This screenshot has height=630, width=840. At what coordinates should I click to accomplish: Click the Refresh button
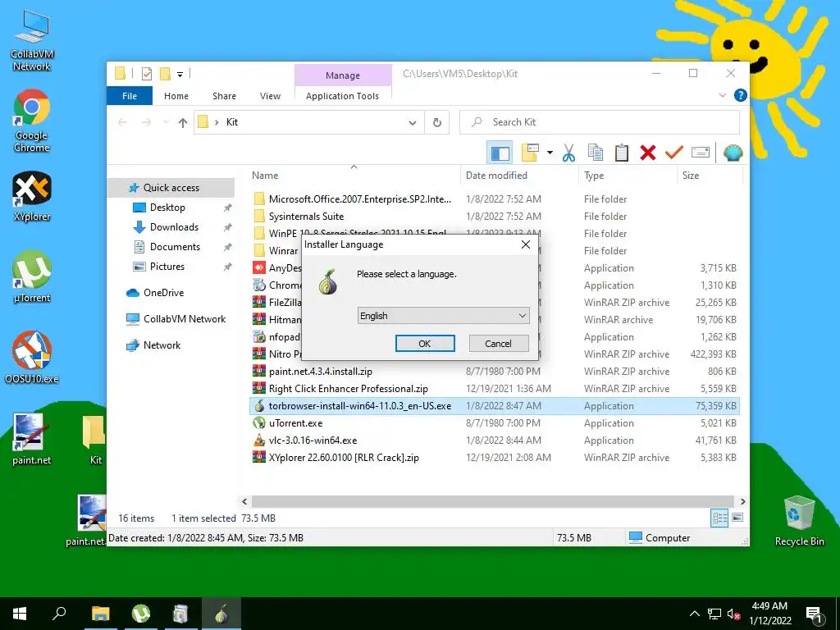[437, 123]
